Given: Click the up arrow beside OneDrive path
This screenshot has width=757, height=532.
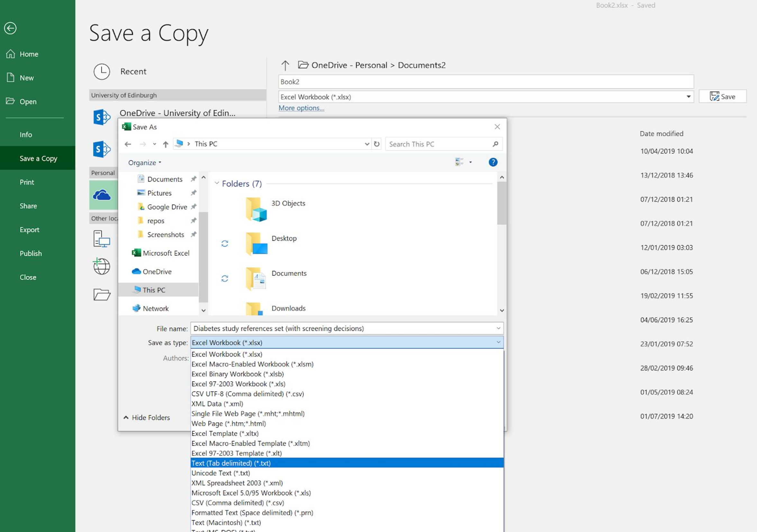Looking at the screenshot, I should point(285,65).
